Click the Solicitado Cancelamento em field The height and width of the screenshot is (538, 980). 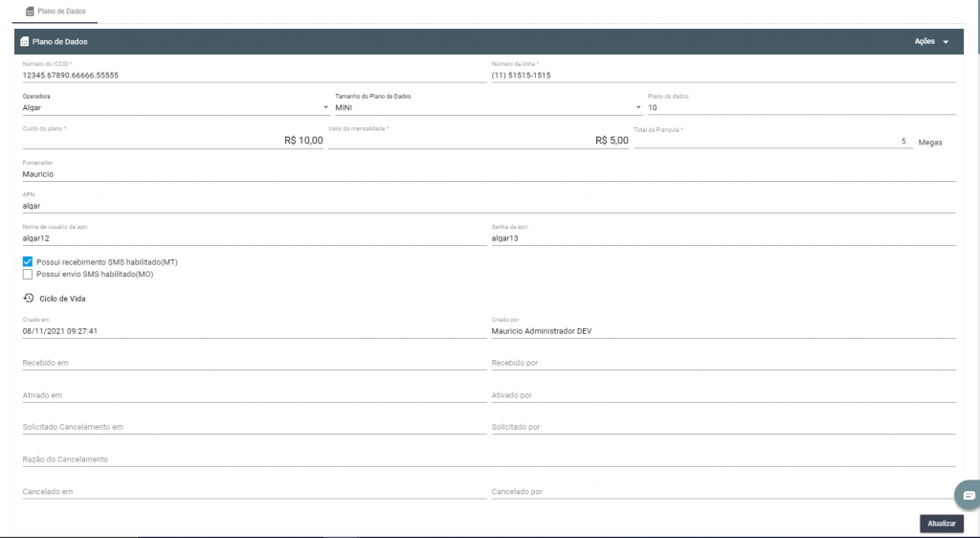(255, 427)
